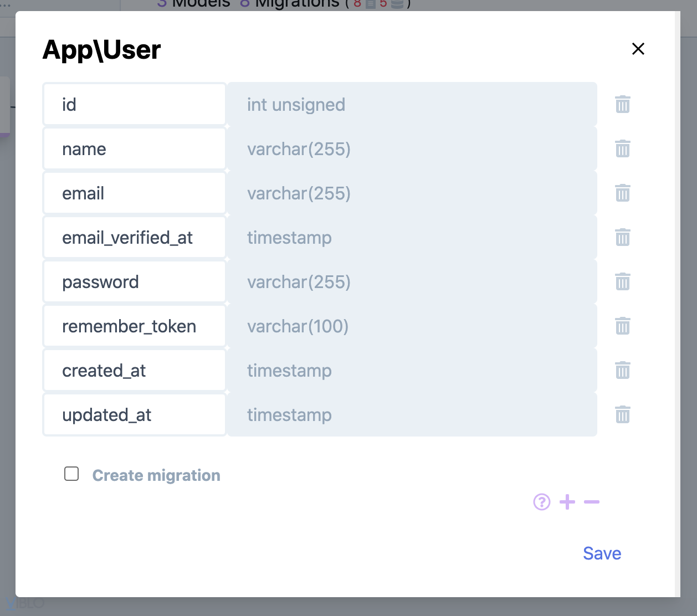Remove the email column via trash icon
The image size is (697, 616).
623,193
